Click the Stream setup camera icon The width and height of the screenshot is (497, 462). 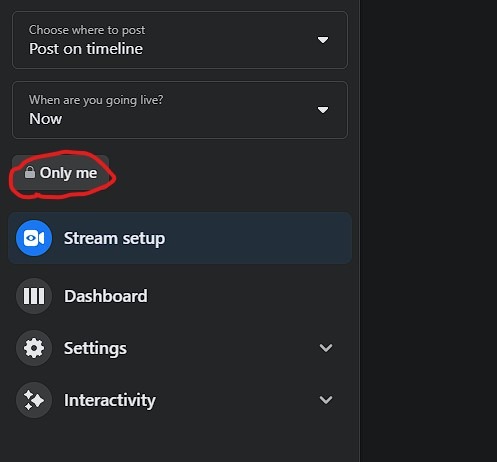34,238
